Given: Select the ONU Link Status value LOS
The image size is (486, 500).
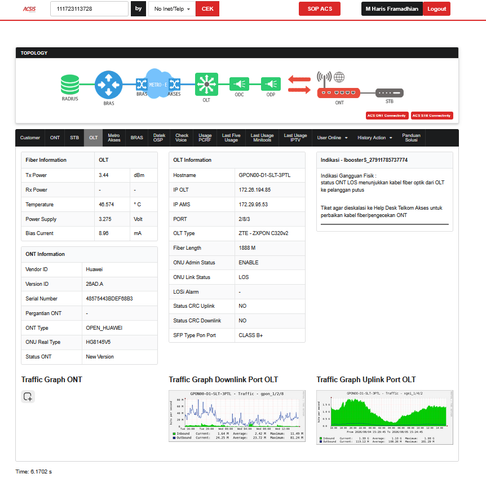Looking at the screenshot, I should [244, 277].
